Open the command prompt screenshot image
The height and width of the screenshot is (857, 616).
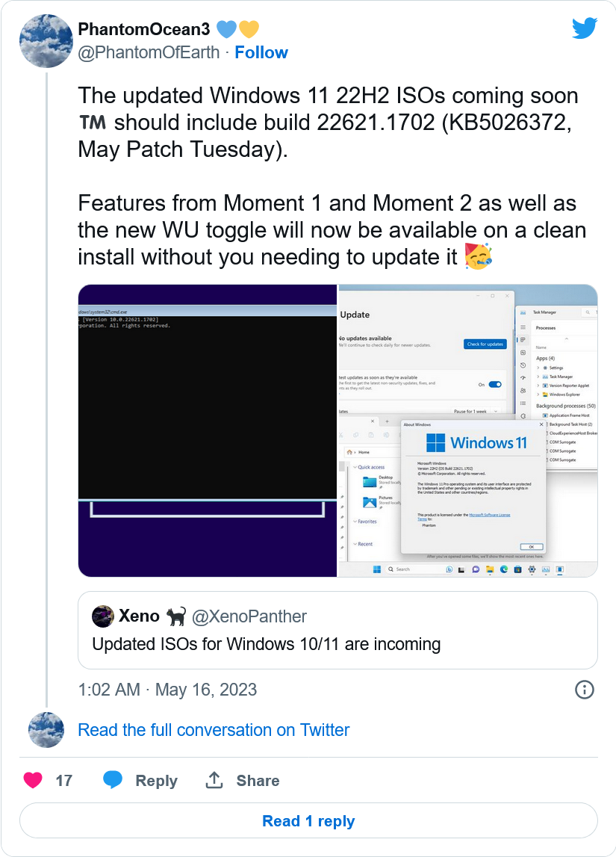208,430
